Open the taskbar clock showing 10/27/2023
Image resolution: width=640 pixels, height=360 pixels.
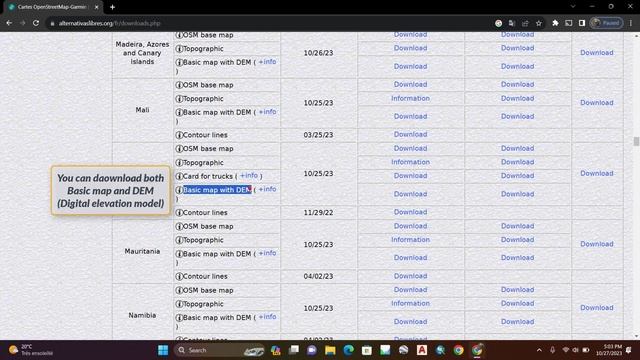click(609, 350)
